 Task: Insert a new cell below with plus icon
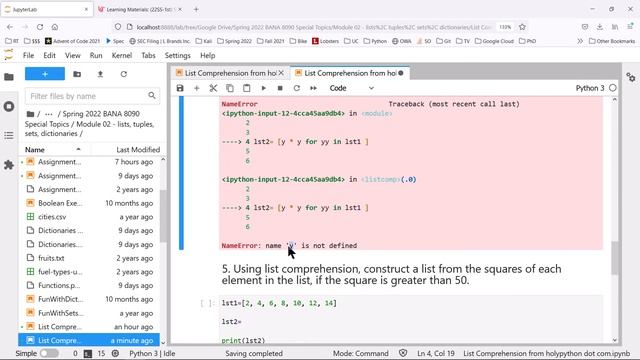[197, 88]
